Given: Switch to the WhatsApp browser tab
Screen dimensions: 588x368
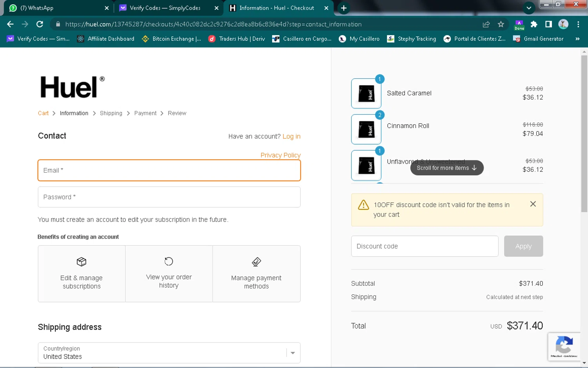Looking at the screenshot, I should pos(58,8).
